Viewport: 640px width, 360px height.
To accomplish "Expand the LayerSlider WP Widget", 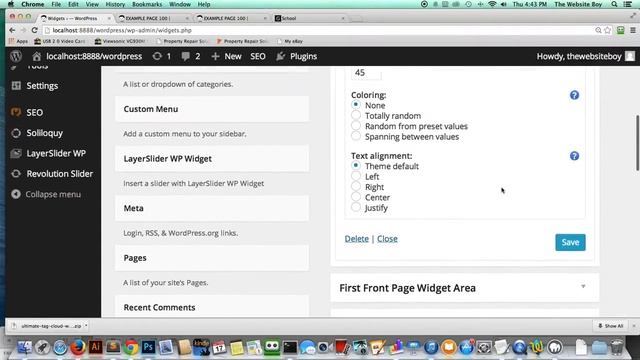I will [212, 158].
